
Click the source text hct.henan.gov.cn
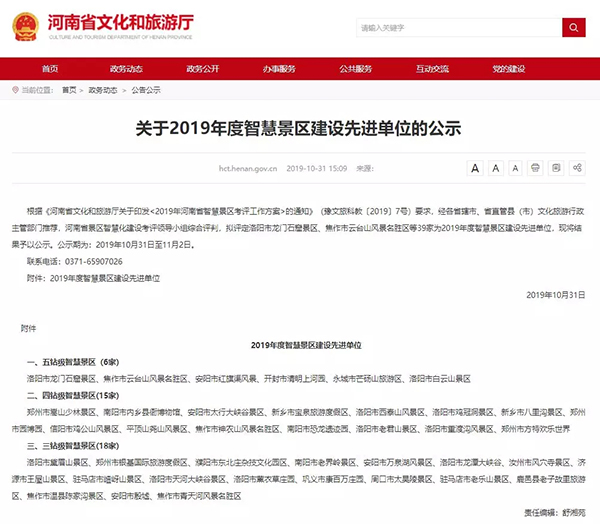[248, 168]
